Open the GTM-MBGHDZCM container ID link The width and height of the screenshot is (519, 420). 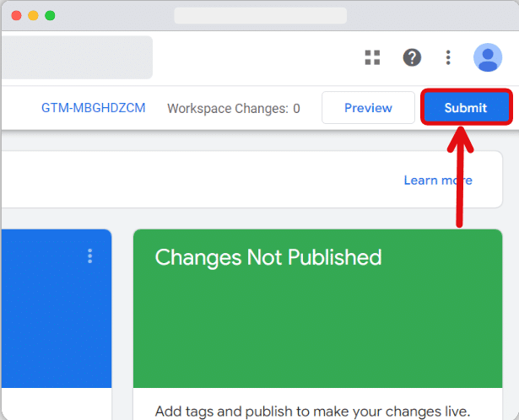pyautogui.click(x=93, y=108)
